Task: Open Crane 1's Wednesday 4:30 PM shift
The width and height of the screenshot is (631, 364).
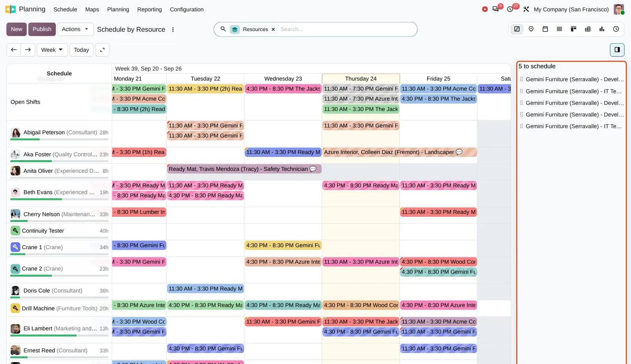Action: pyautogui.click(x=283, y=245)
